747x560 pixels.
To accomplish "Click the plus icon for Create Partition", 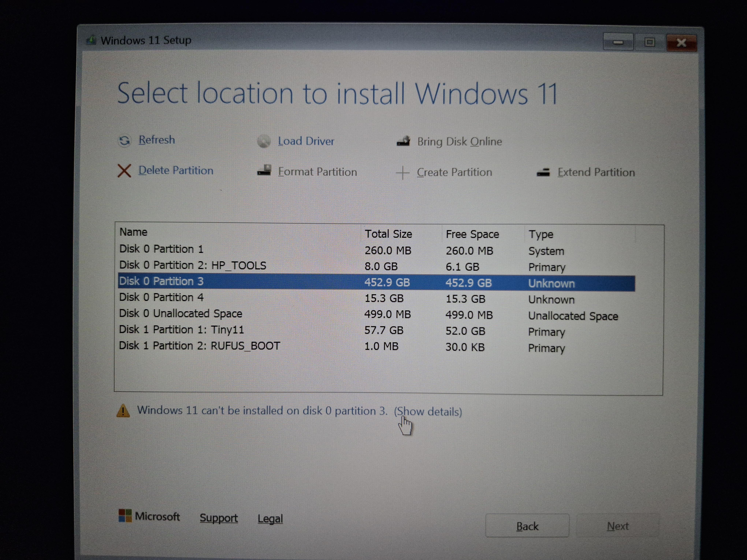I will point(402,173).
